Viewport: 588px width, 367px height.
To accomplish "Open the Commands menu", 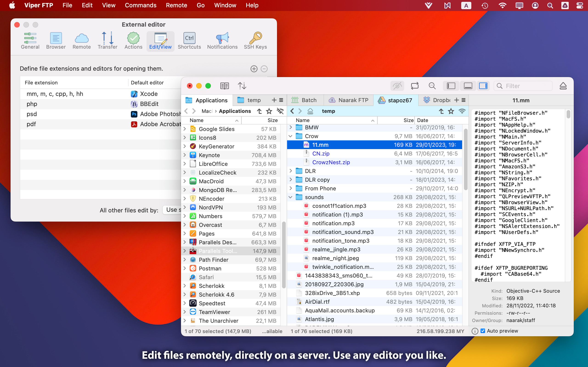I will pyautogui.click(x=140, y=5).
